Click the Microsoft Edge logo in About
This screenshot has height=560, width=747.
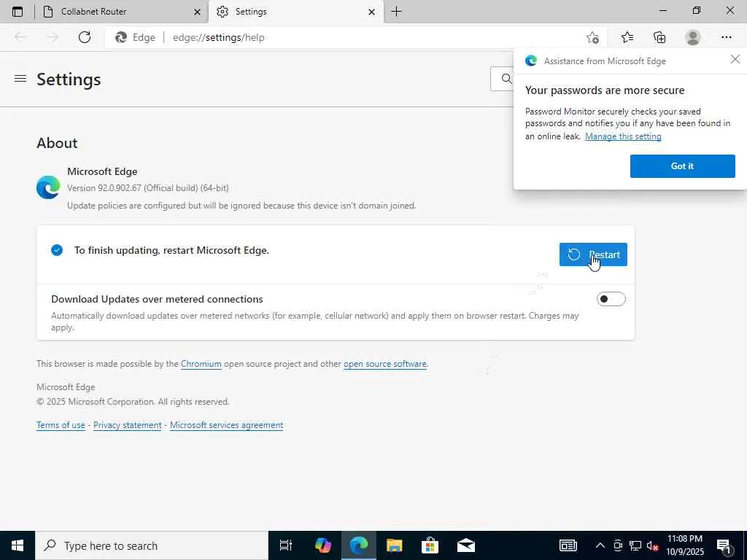coord(48,187)
